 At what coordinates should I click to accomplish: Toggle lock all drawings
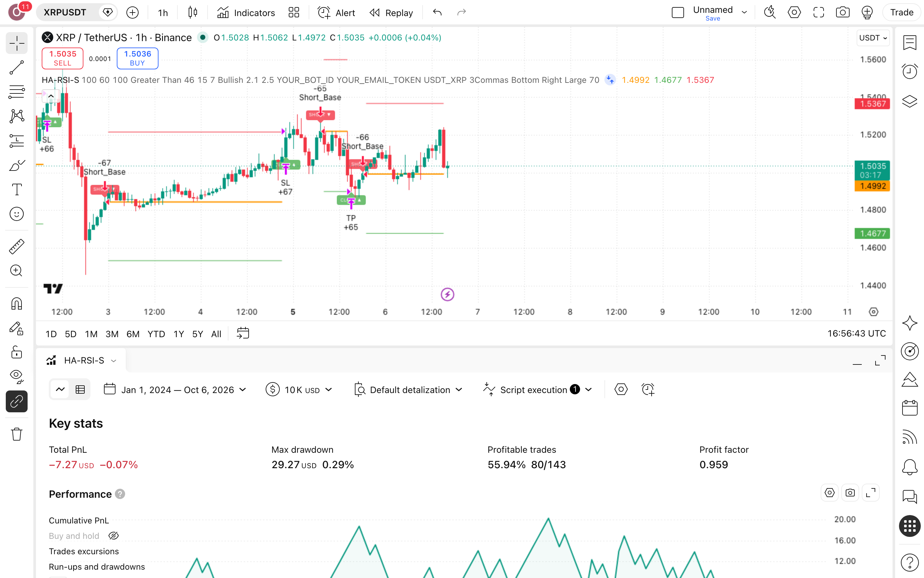pyautogui.click(x=16, y=353)
